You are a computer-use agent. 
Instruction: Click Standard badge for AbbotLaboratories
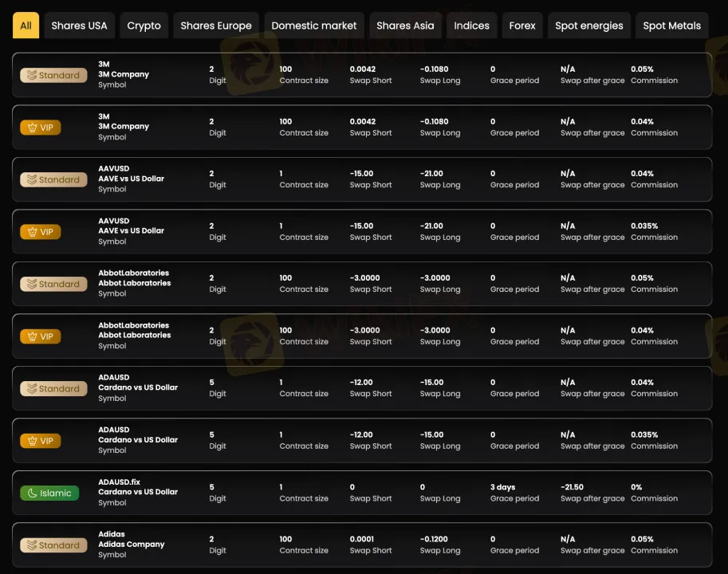(x=53, y=284)
